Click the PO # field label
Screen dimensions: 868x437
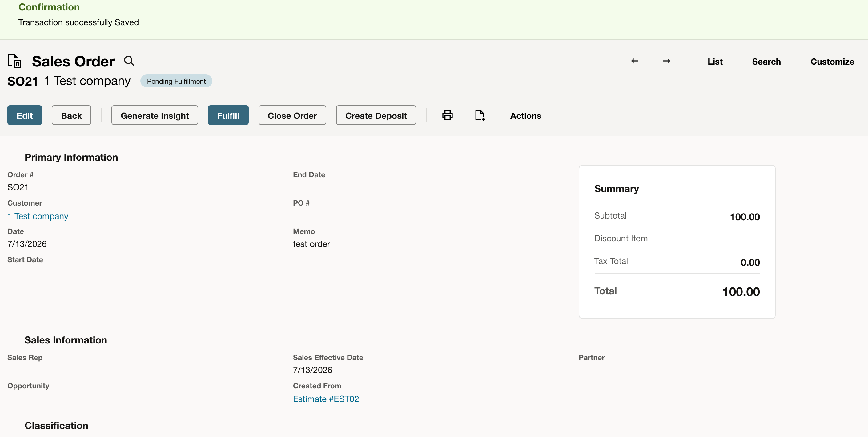(301, 203)
